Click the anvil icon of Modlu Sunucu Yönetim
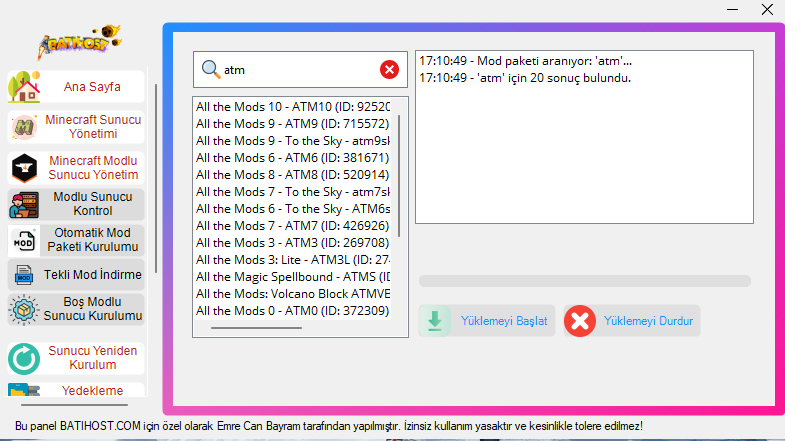This screenshot has width=785, height=441. click(24, 168)
